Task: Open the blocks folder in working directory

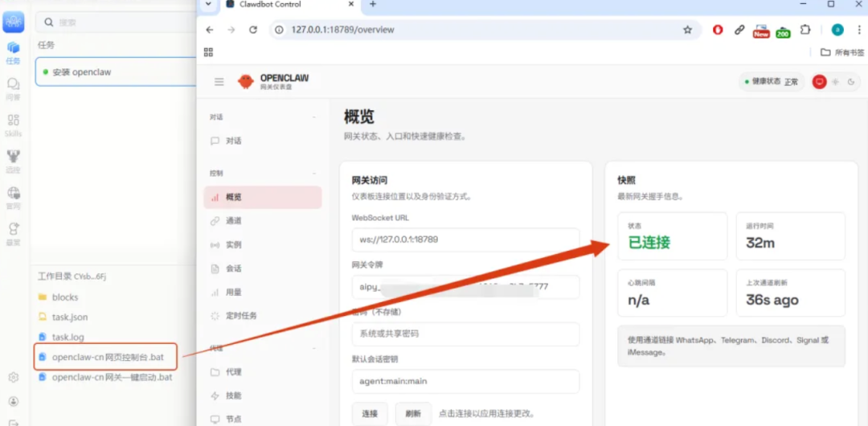Action: coord(58,297)
